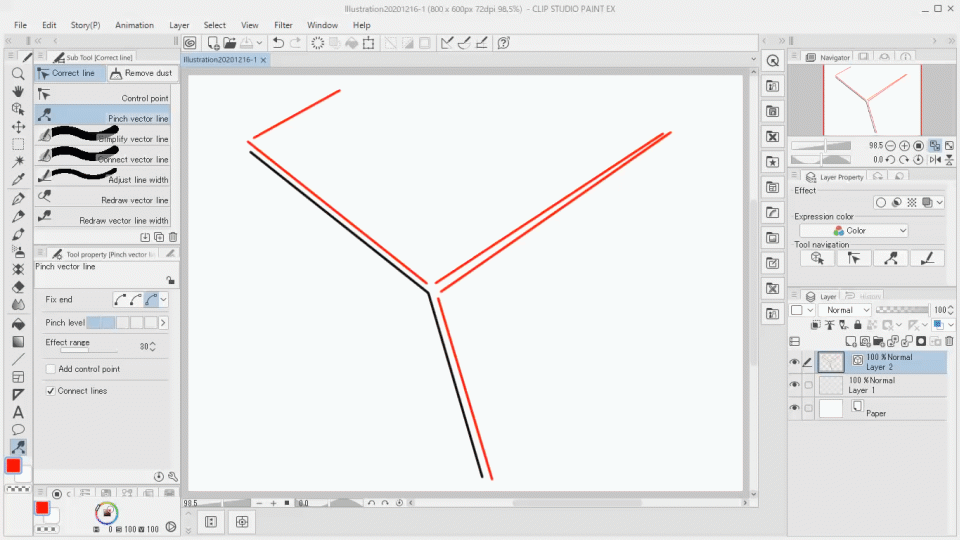
Task: Select the Eyedropper tool
Action: tap(18, 179)
